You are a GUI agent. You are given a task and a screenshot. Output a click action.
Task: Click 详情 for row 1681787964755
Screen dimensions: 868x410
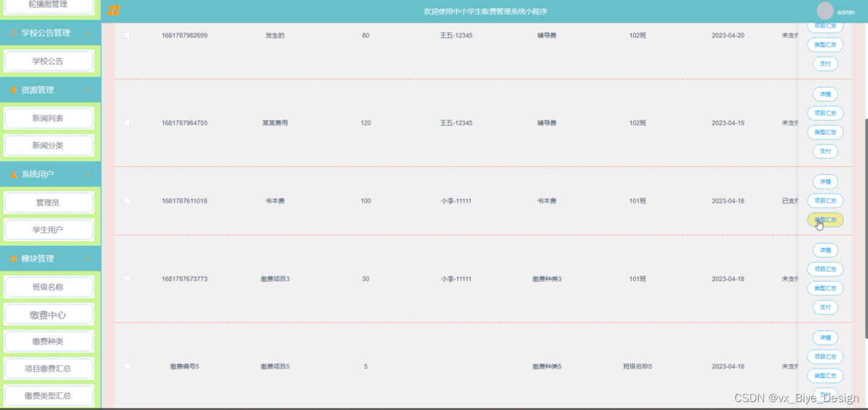pos(825,94)
